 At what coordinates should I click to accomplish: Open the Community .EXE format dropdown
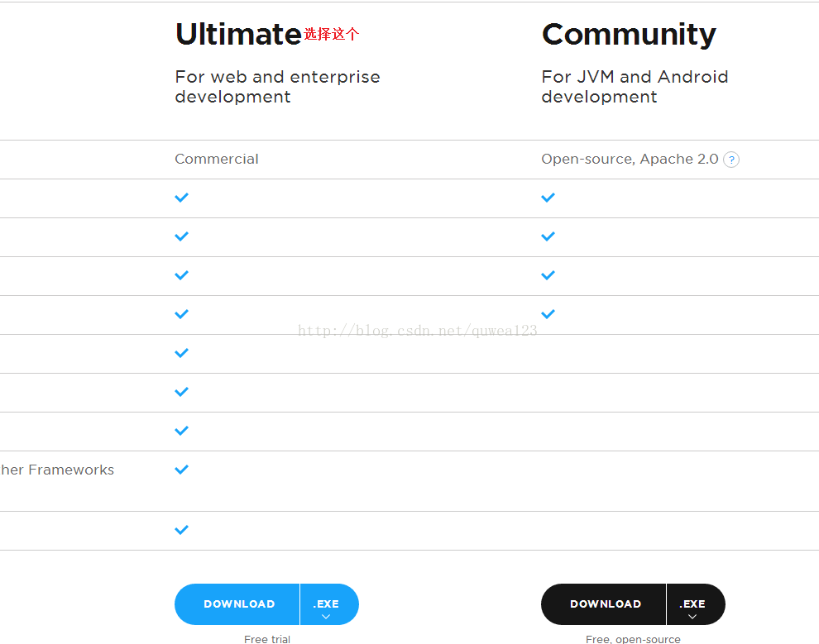(696, 603)
